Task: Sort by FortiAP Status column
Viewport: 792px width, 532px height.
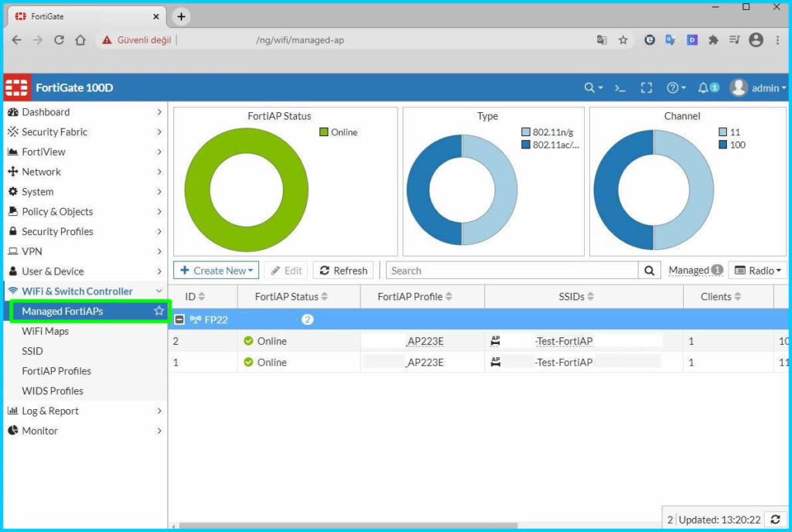Action: [292, 297]
